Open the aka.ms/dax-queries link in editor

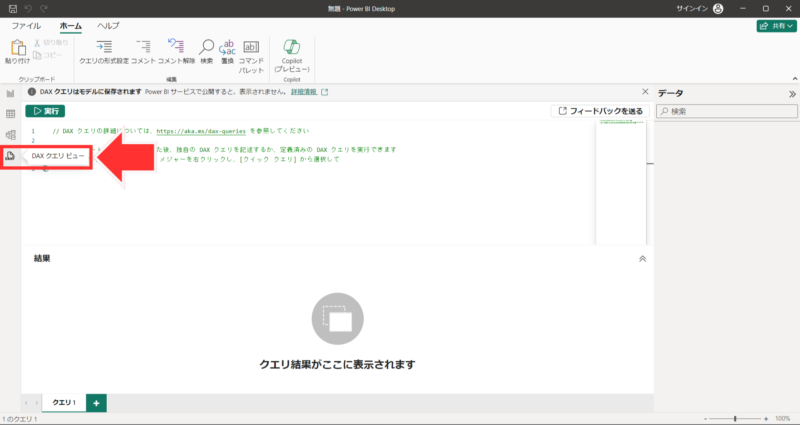(x=202, y=131)
